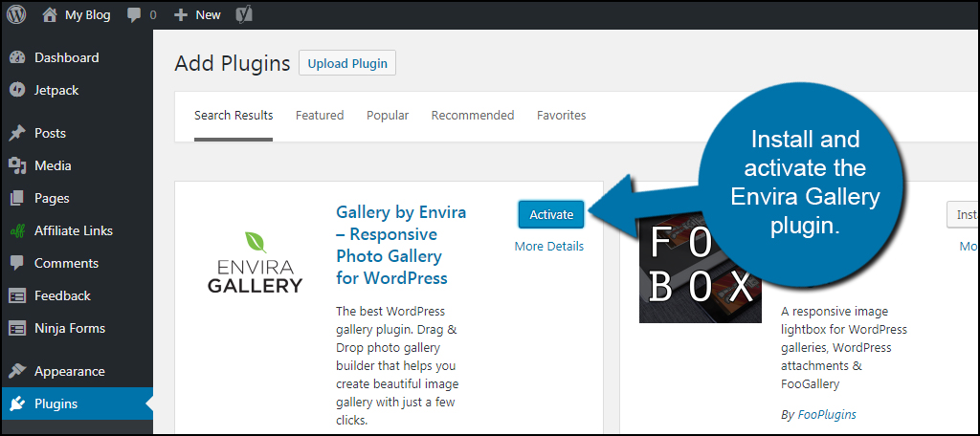980x436 pixels.
Task: Activate the Gallery by Envira plugin
Action: (551, 214)
